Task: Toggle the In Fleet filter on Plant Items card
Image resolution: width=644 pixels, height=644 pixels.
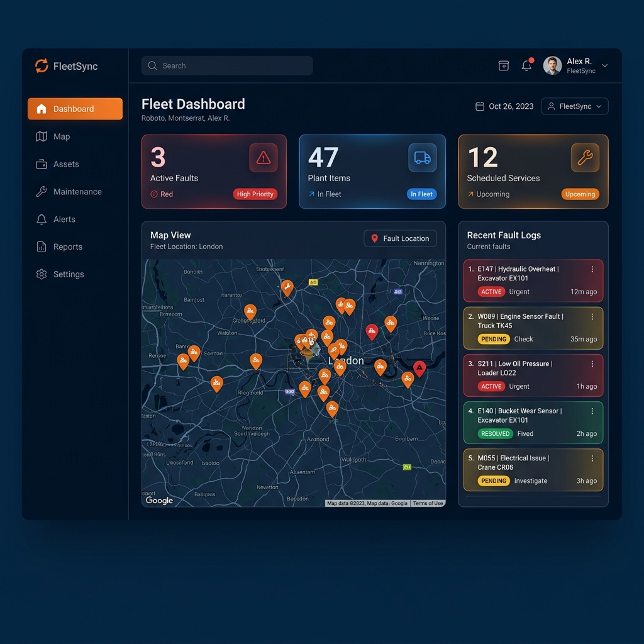Action: click(421, 194)
